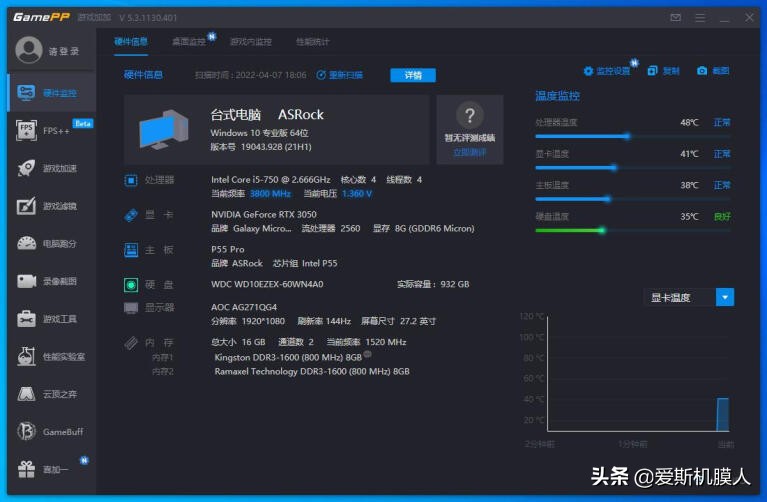
Task: Open 喜加一 gift item in sidebar
Action: 52,469
